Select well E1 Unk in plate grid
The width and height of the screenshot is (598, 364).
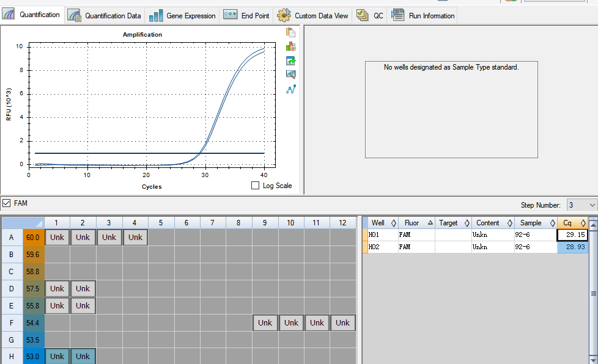point(57,306)
